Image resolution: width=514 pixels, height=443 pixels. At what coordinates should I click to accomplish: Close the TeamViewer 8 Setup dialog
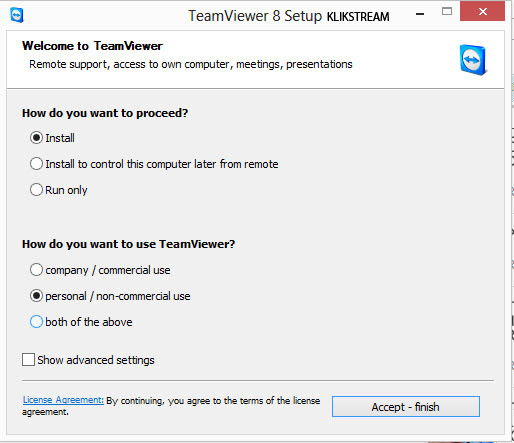pyautogui.click(x=482, y=12)
